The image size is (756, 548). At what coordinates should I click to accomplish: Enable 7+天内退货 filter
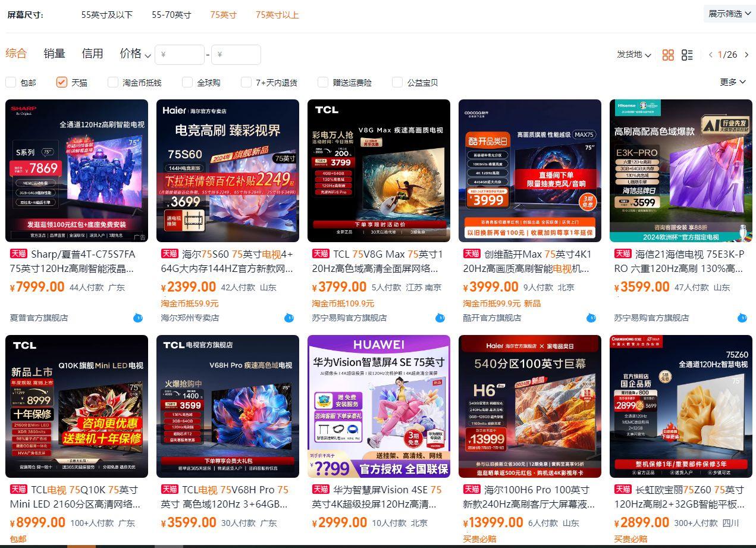(246, 82)
